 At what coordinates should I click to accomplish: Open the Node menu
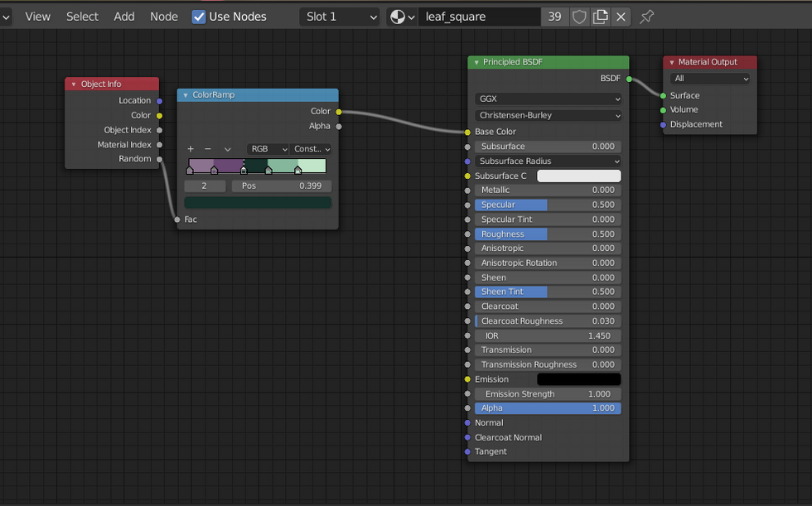164,17
